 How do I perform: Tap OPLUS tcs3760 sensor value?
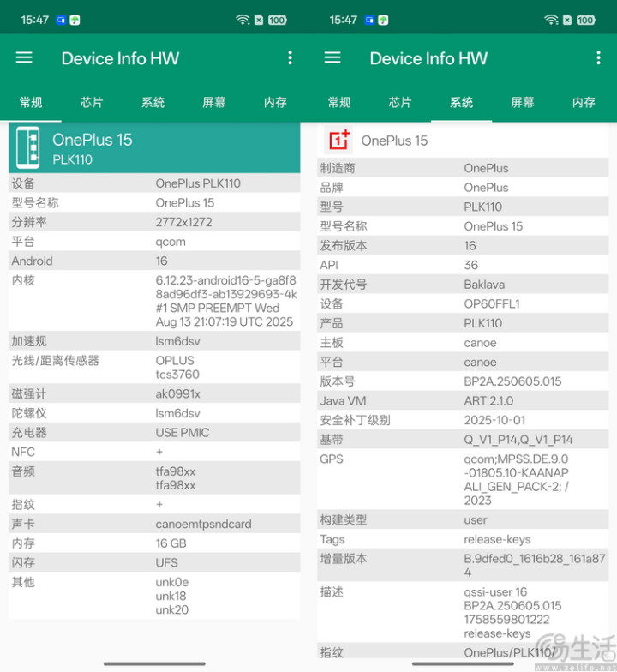(177, 367)
